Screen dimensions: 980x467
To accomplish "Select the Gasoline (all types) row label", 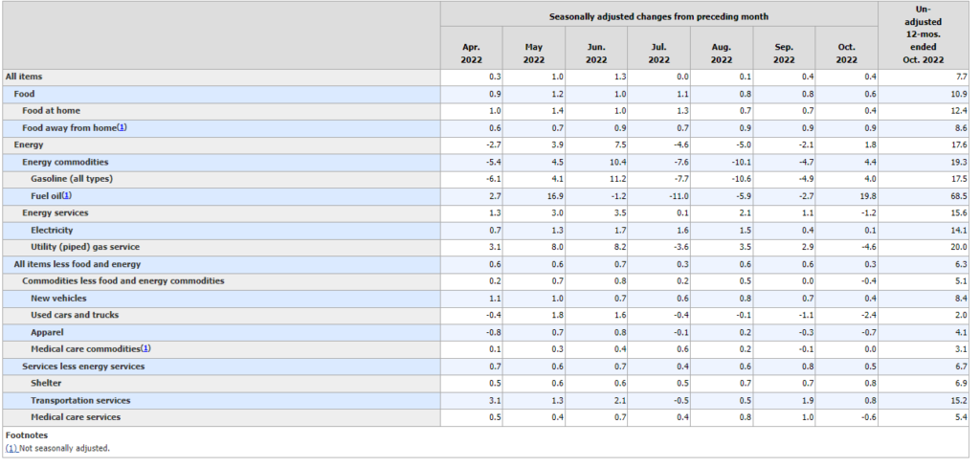I will (72, 179).
